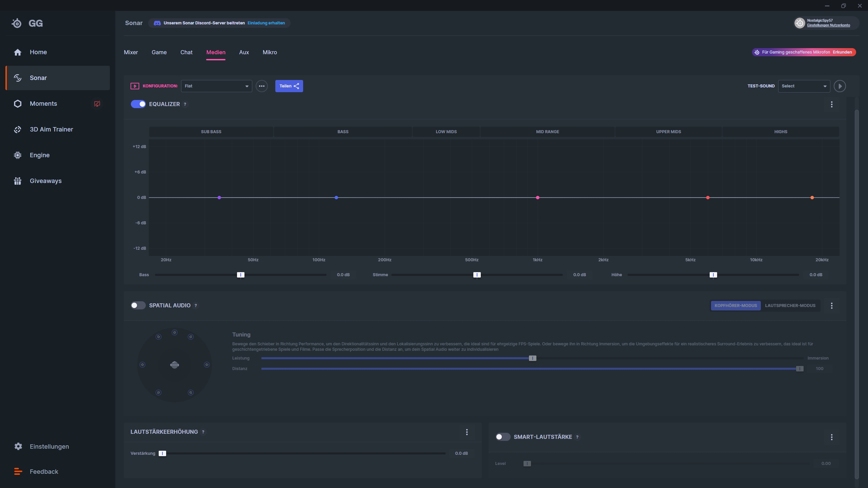The width and height of the screenshot is (868, 488).
Task: Switch to the Mixer tab
Action: coord(131,53)
